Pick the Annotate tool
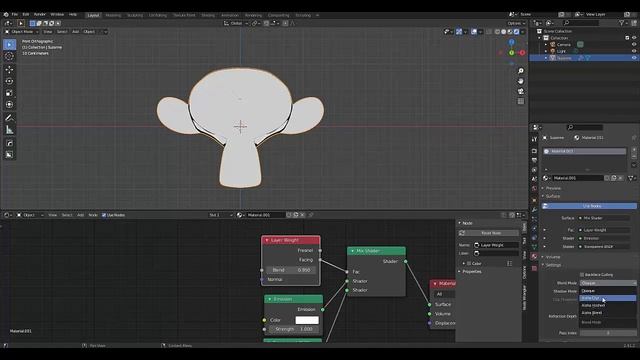 point(9,118)
